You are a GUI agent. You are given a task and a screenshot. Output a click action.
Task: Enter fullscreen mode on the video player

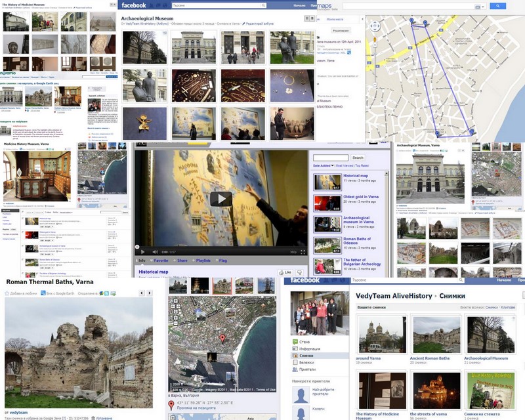pyautogui.click(x=303, y=251)
